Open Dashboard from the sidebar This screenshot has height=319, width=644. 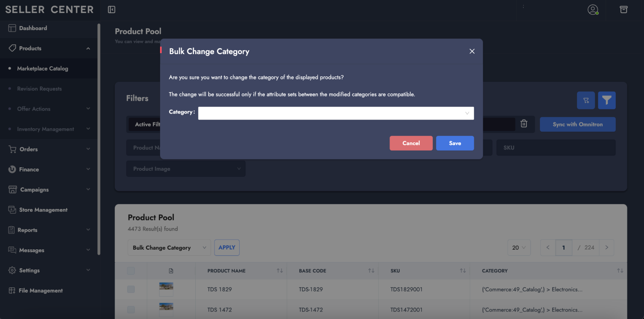point(33,28)
